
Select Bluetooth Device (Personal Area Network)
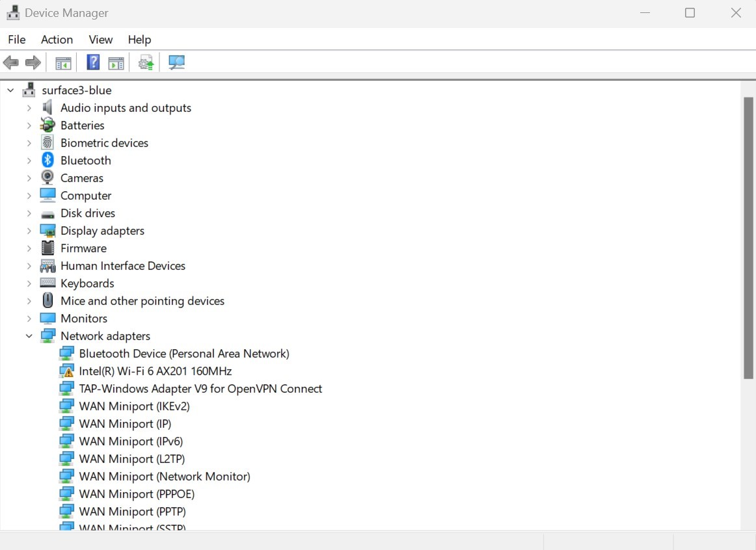tap(184, 354)
